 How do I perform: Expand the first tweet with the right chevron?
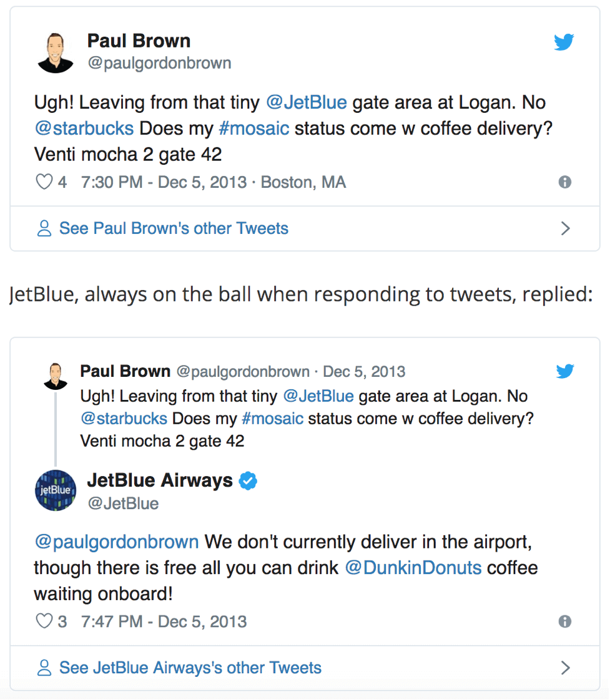click(x=566, y=228)
